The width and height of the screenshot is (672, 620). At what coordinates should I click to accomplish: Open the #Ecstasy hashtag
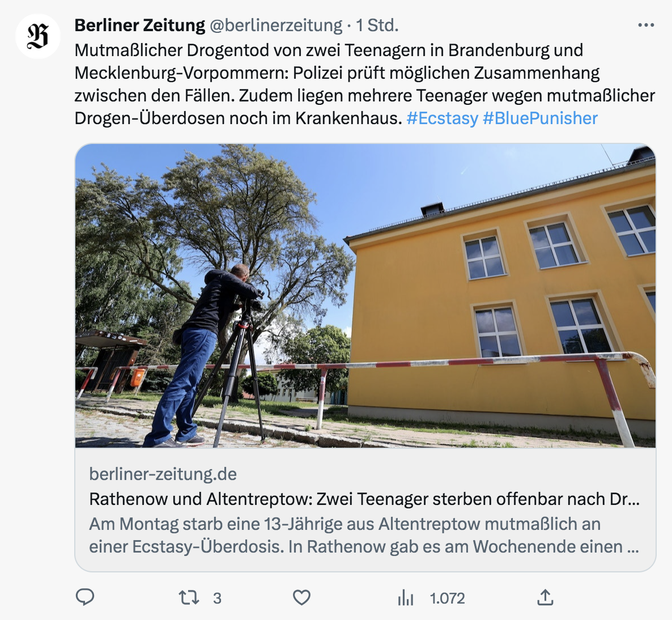442,118
